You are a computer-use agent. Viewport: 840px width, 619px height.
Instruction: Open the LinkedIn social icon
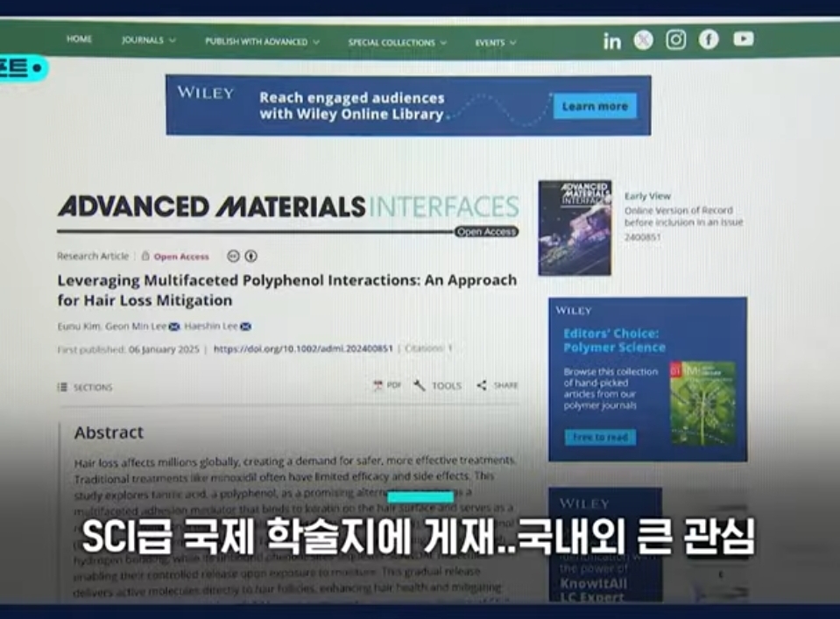coord(611,41)
